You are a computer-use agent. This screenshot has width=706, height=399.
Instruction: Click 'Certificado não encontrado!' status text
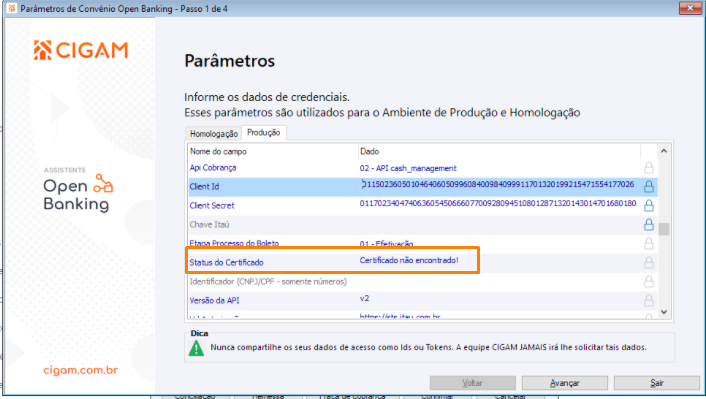pyautogui.click(x=409, y=260)
